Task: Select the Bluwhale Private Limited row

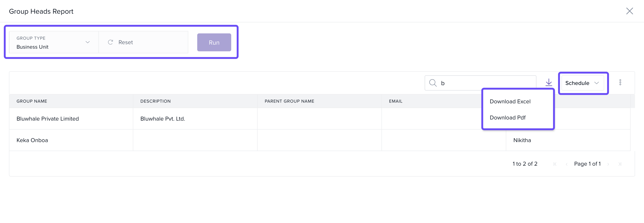Action: [x=47, y=119]
